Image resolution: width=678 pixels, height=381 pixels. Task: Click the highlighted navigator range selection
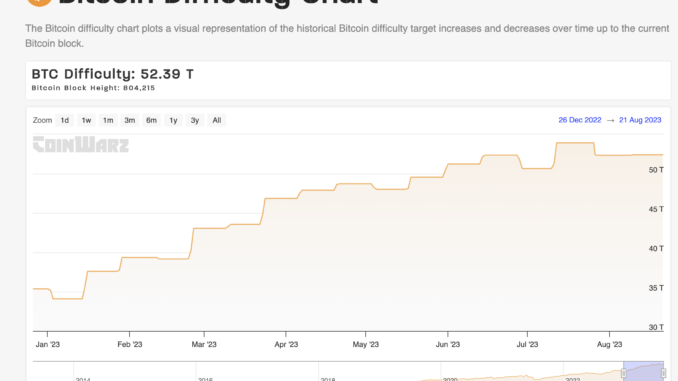click(x=643, y=371)
